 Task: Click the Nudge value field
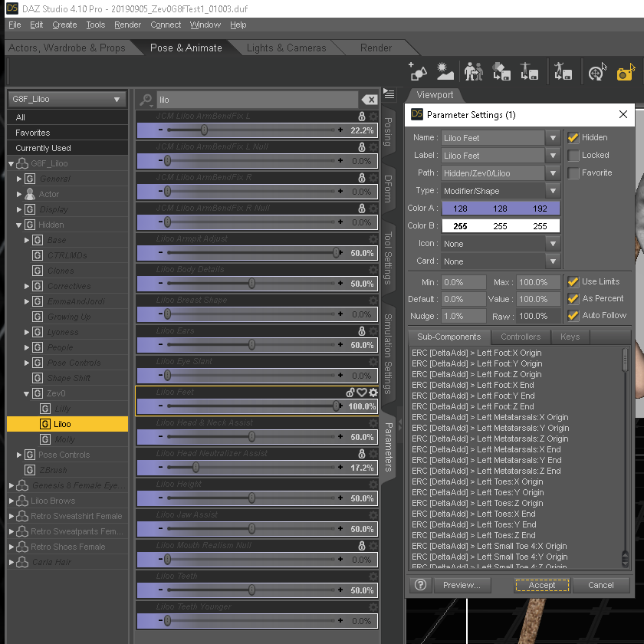click(x=463, y=316)
